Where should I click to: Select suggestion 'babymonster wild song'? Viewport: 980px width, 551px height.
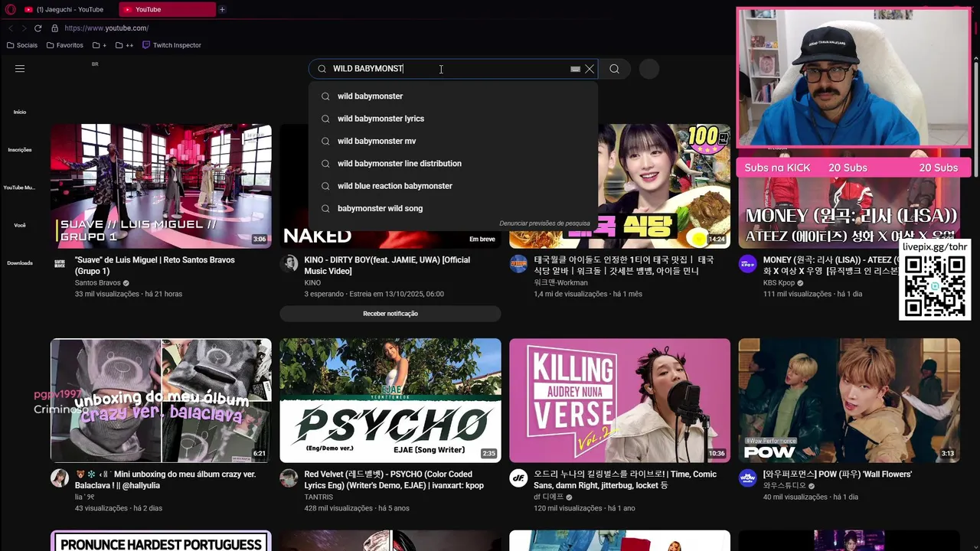tap(453, 208)
